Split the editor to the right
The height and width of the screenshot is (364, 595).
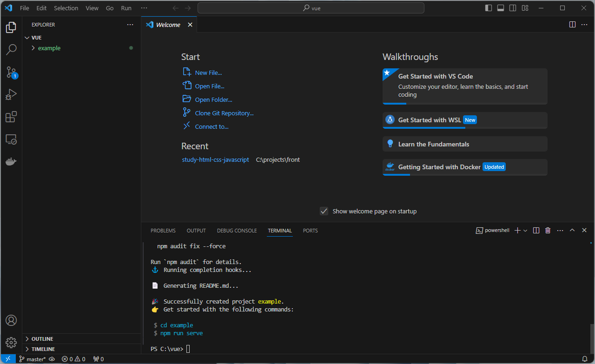tap(573, 25)
